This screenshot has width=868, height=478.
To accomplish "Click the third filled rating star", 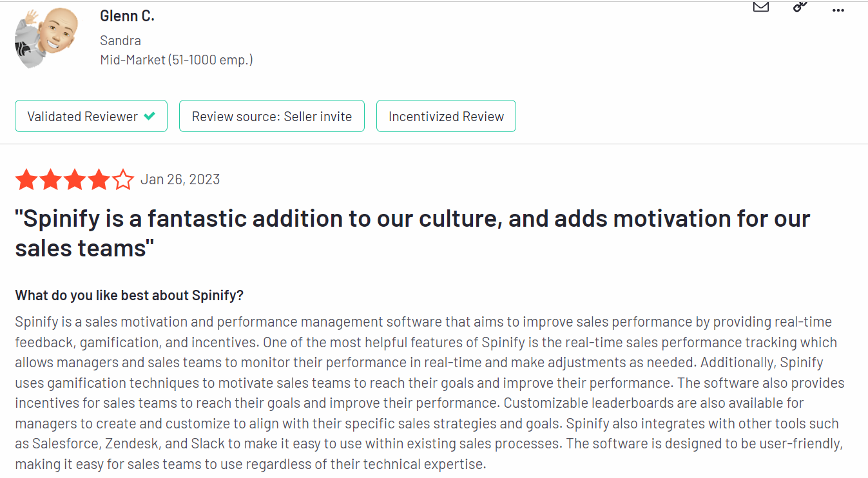I will [x=75, y=179].
